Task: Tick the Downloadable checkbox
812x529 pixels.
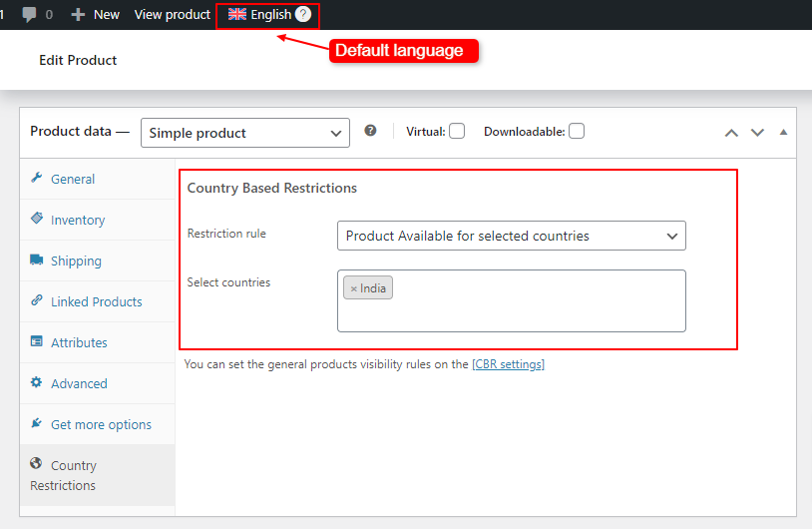Action: [577, 131]
